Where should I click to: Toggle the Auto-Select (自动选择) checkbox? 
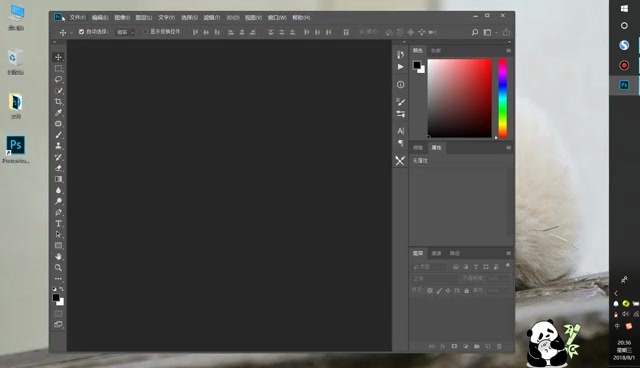81,32
